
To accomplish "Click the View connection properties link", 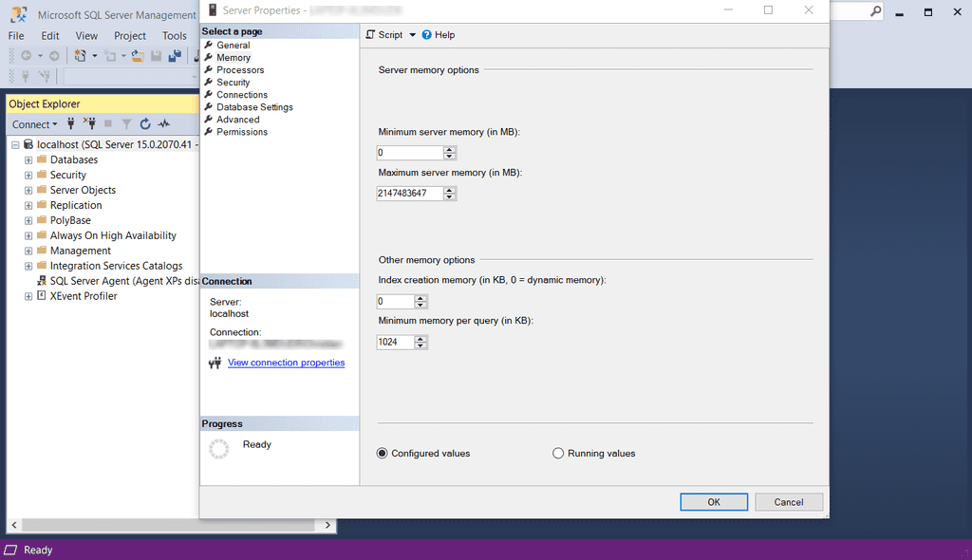I will [286, 362].
